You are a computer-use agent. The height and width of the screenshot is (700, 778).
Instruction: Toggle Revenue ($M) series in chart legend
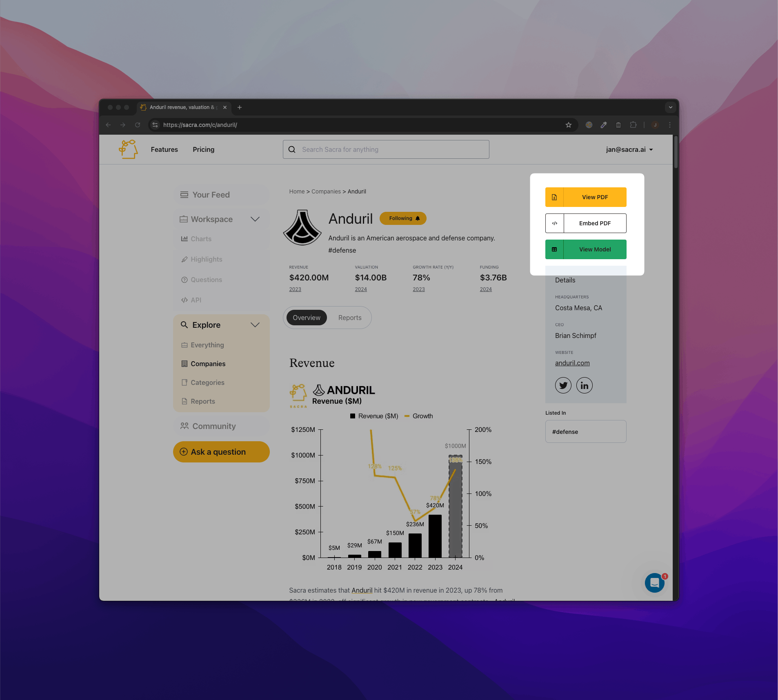374,416
